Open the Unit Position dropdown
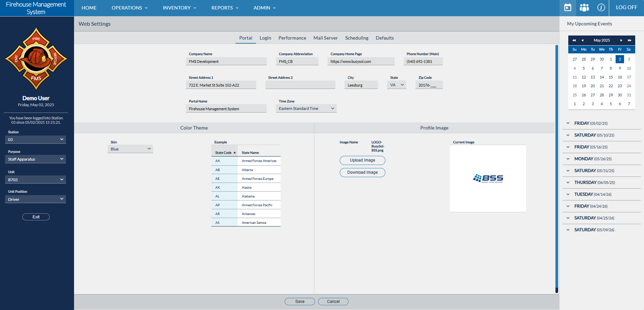The height and width of the screenshot is (310, 644). (x=35, y=199)
